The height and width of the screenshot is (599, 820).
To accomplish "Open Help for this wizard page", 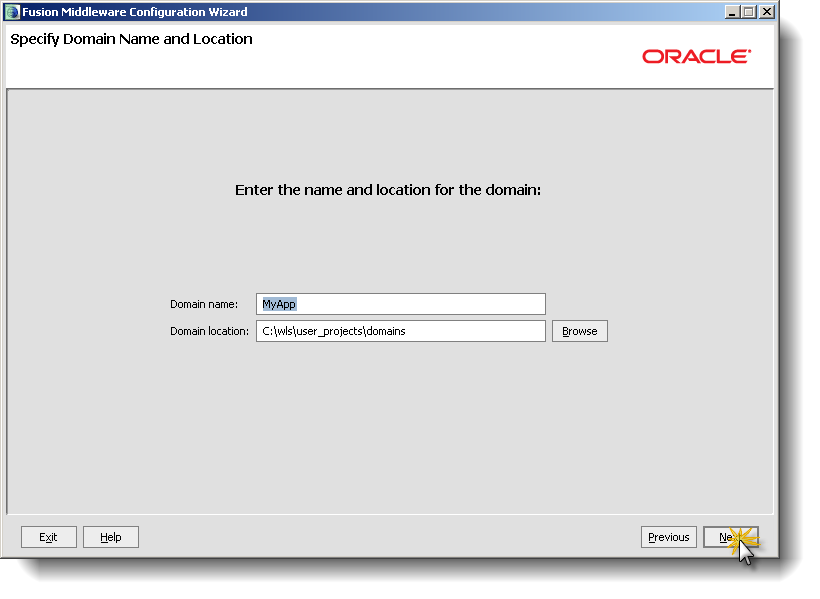I will (110, 537).
